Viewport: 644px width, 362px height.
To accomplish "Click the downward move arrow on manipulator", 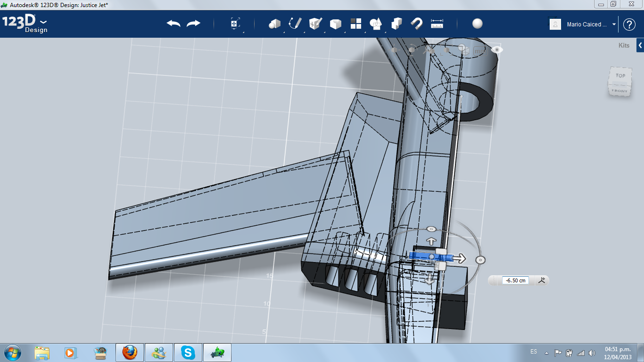I will [x=429, y=280].
